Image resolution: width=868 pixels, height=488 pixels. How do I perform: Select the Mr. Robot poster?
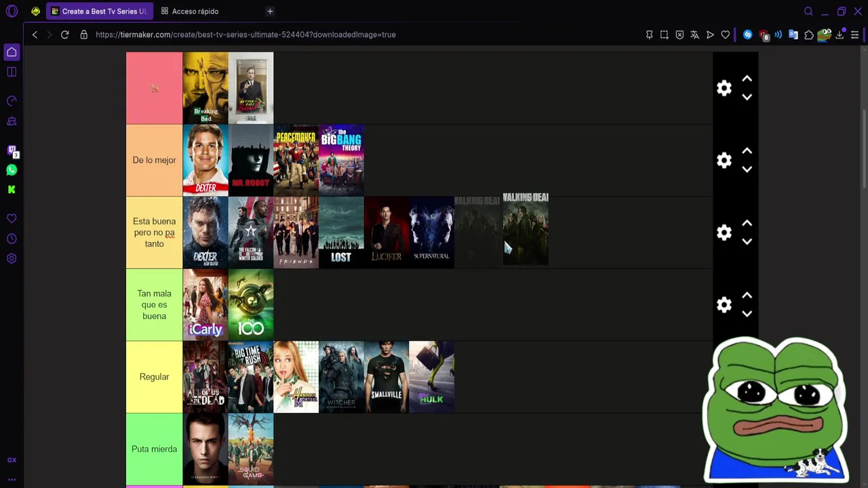[x=251, y=160]
